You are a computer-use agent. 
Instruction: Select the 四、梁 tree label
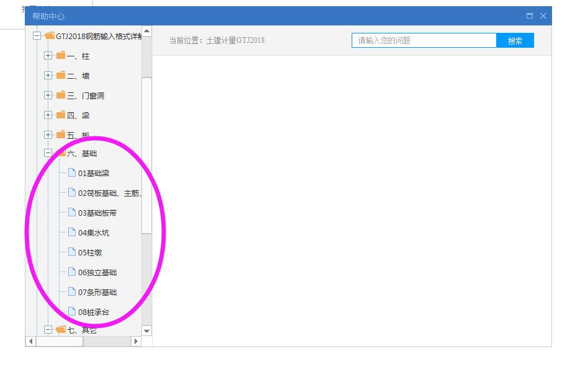[x=78, y=115]
